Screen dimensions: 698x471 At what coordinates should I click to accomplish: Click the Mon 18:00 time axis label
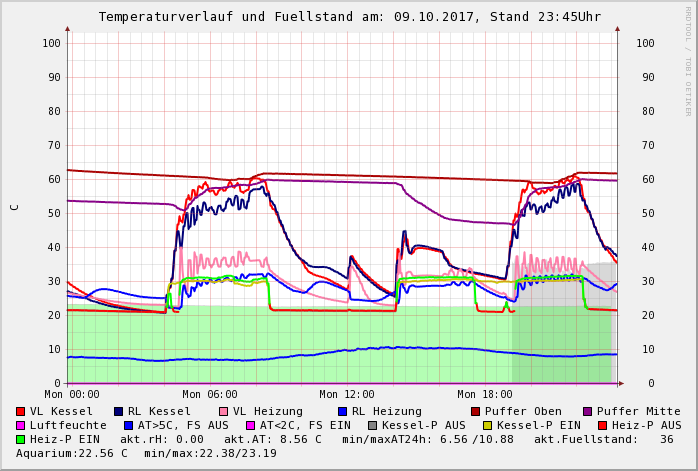click(x=484, y=395)
